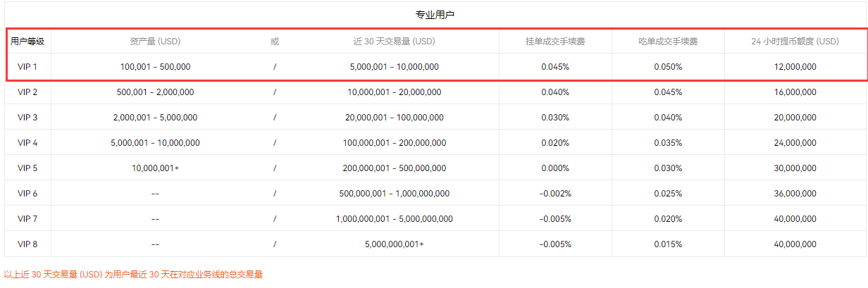868x288 pixels.
Task: Select the 0.000% maker fee cell
Action: coord(555,168)
